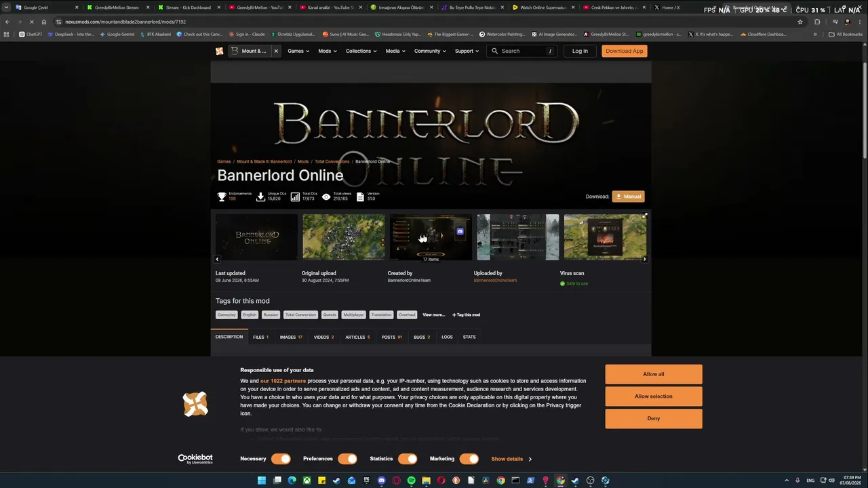Toggle the Marketing cookies switch
Screen dimensions: 868x488
(469, 459)
